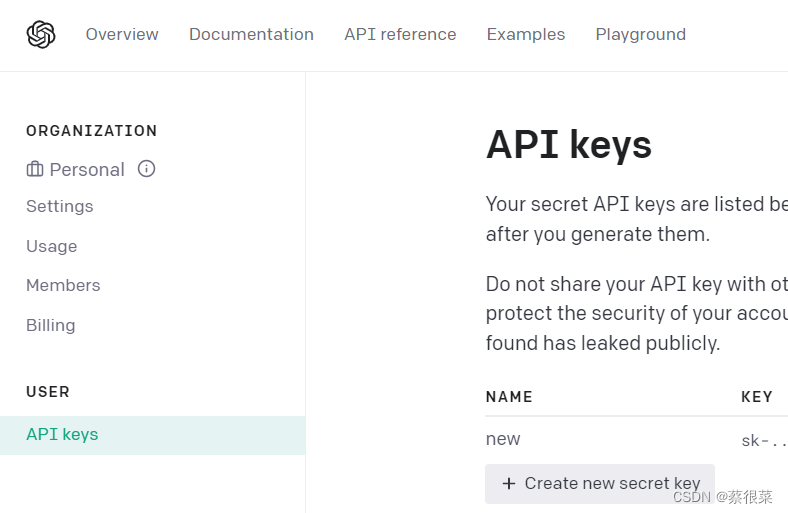Click the NAME column header

[x=509, y=397]
